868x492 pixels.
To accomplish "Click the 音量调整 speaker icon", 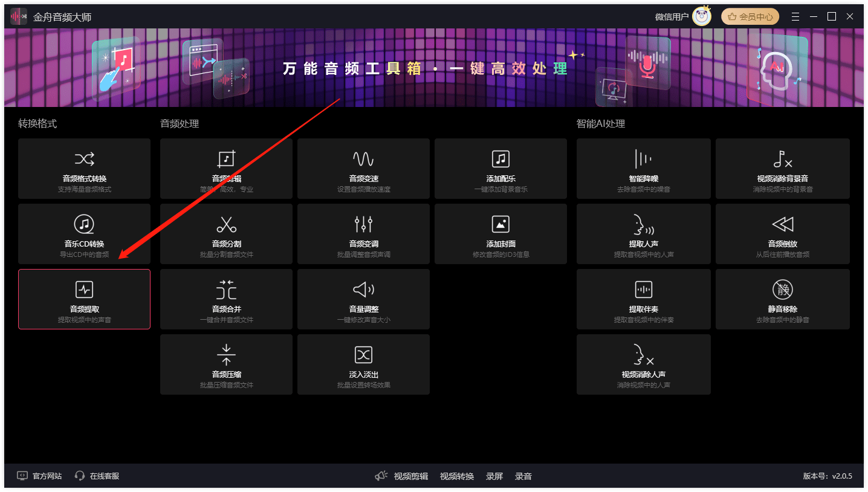I will (363, 290).
